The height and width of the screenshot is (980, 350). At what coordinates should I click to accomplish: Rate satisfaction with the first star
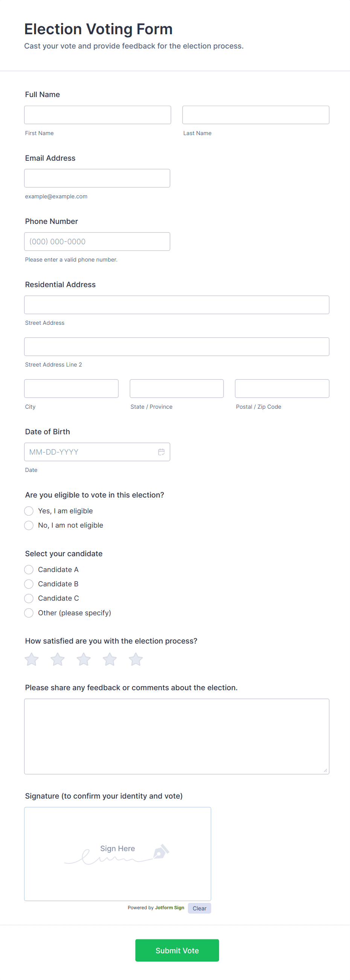32,659
